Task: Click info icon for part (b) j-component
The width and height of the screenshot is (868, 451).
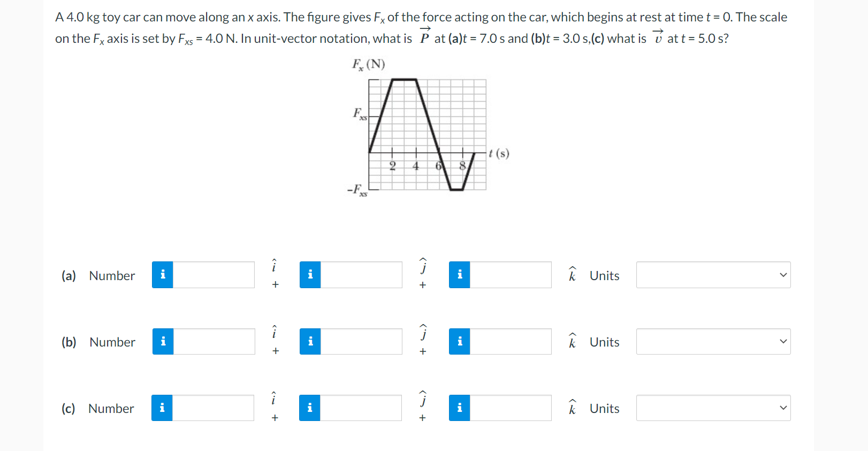Action: click(x=310, y=341)
